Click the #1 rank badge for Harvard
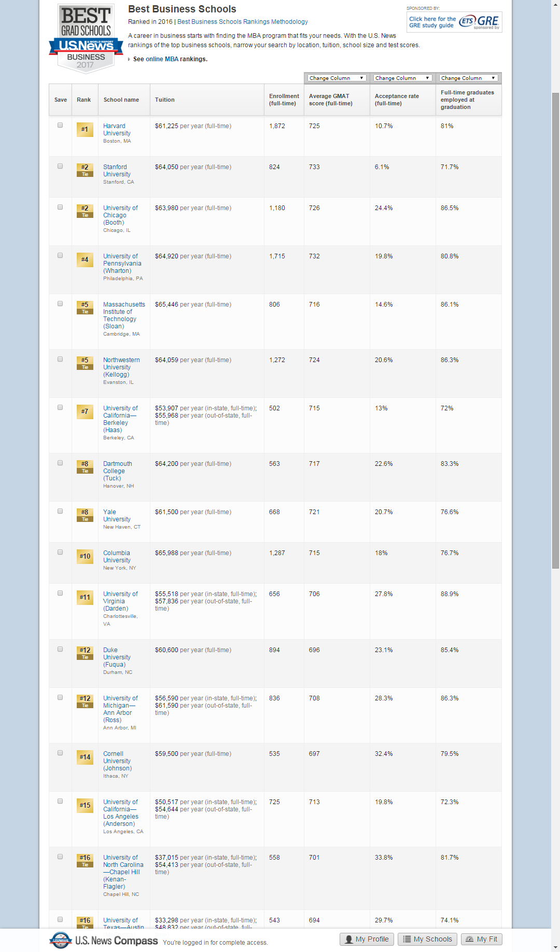Screen dimensions: 560x952 pyautogui.click(x=85, y=129)
